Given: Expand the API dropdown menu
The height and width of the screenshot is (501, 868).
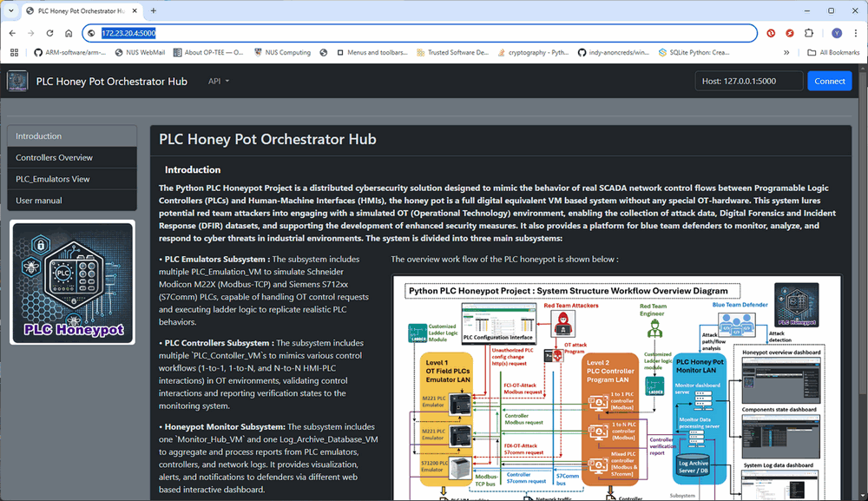Looking at the screenshot, I should pyautogui.click(x=219, y=82).
